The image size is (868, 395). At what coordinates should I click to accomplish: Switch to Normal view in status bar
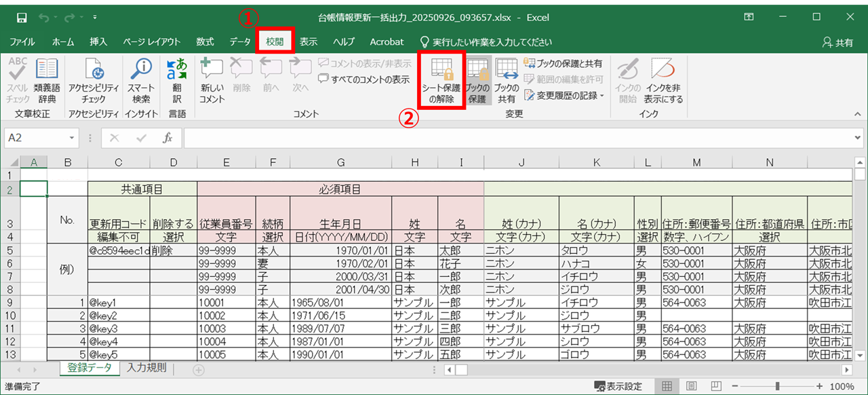coord(667,386)
